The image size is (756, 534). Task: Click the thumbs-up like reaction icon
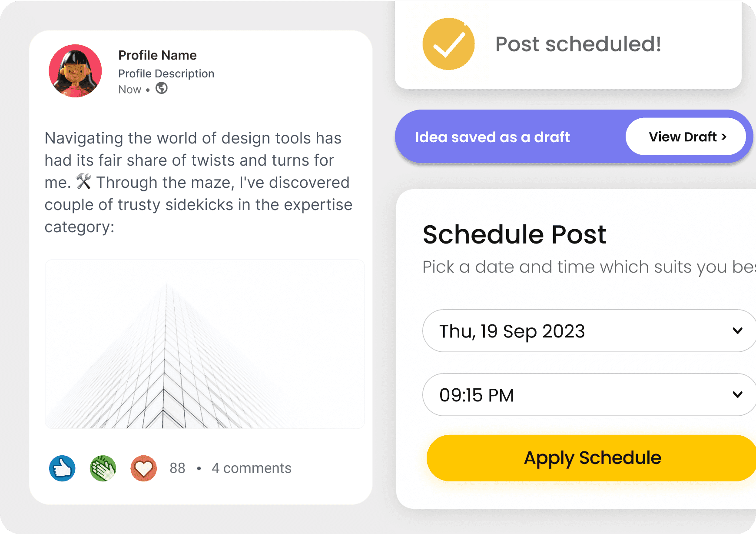[62, 468]
